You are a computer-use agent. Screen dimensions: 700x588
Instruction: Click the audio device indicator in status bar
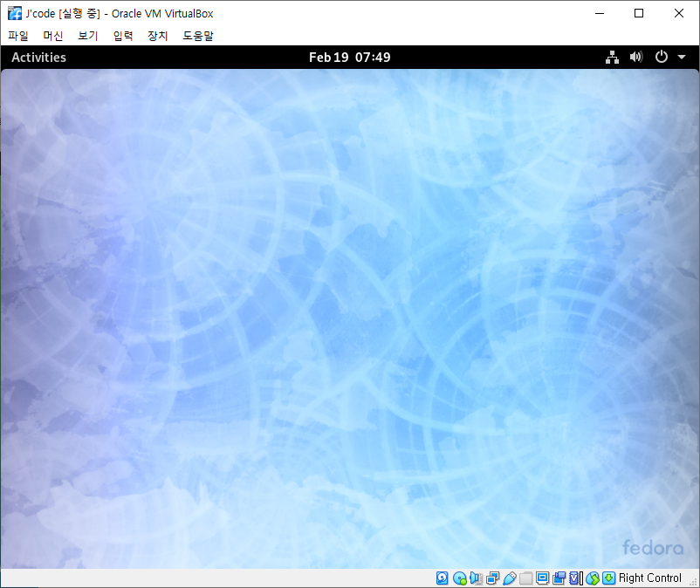(x=476, y=578)
